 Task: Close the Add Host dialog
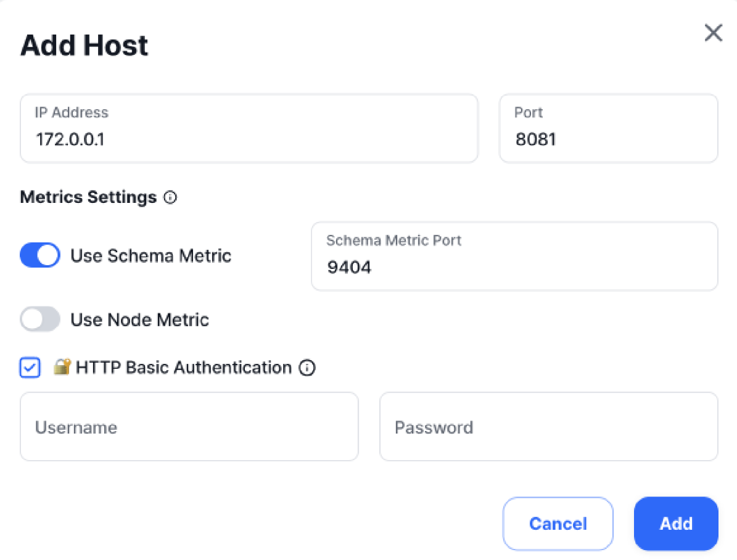point(713,33)
